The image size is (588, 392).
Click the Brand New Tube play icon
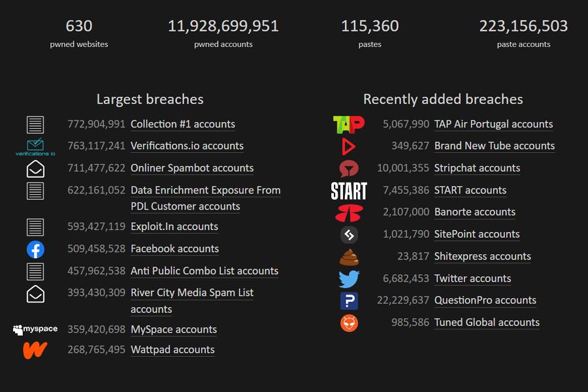pos(349,146)
